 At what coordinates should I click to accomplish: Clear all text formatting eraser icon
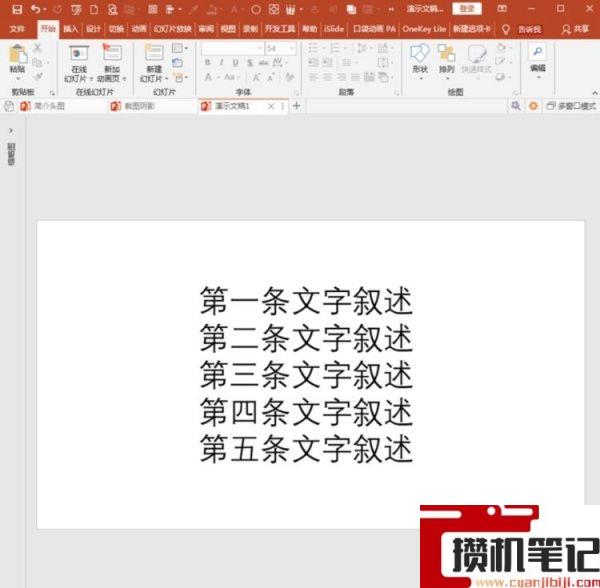290,78
